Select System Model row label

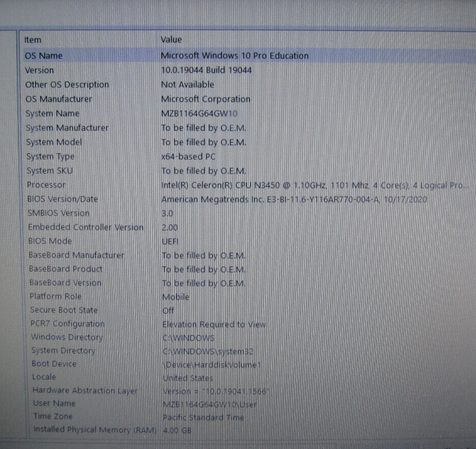pos(54,142)
